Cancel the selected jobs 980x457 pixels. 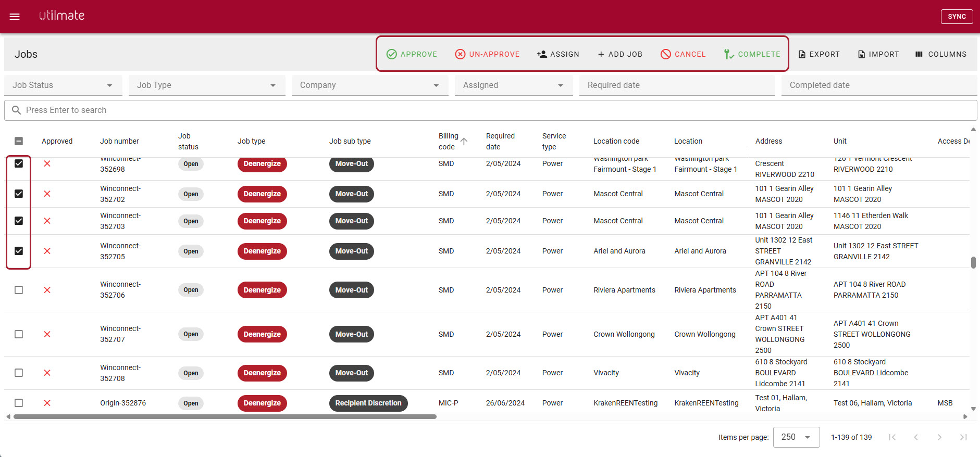[683, 54]
